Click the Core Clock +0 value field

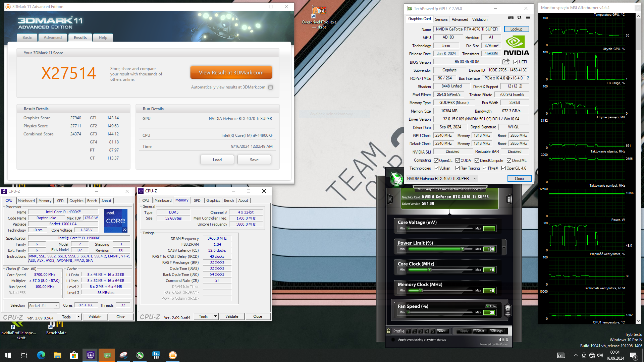[x=489, y=270]
